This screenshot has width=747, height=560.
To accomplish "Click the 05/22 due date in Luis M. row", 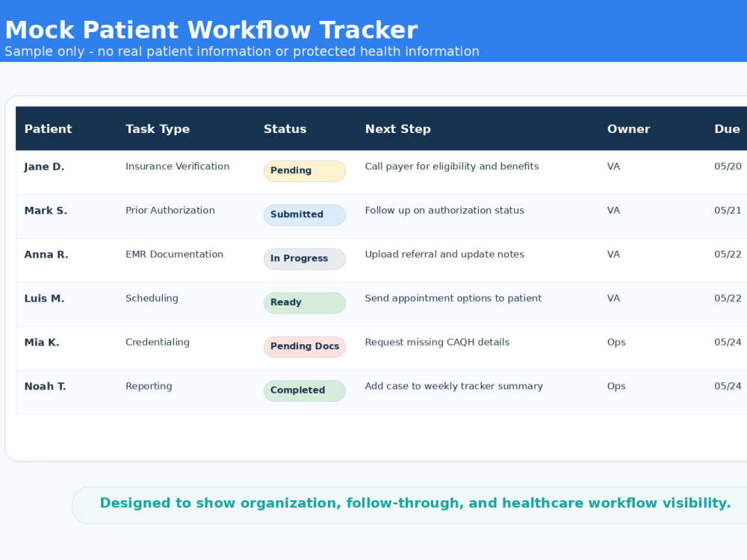I will pos(728,298).
